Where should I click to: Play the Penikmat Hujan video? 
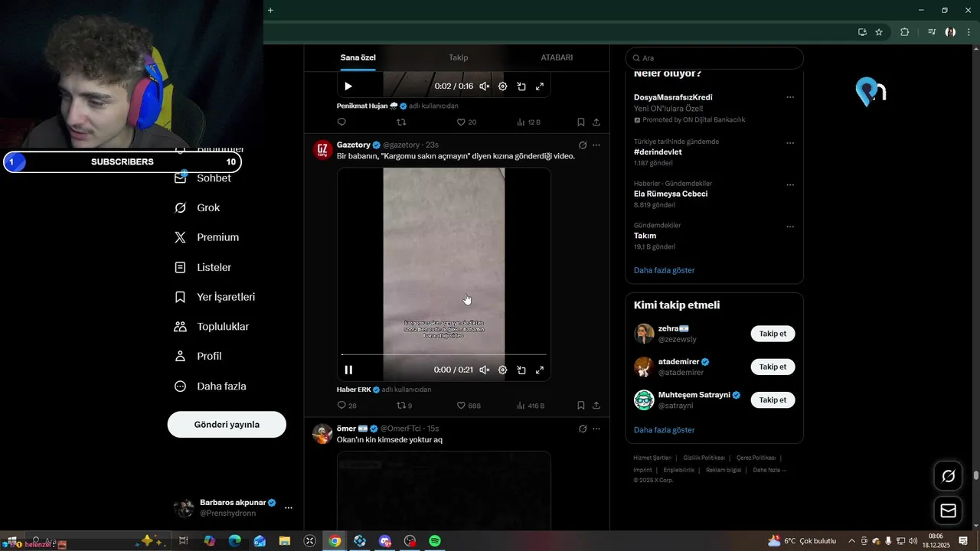point(348,86)
